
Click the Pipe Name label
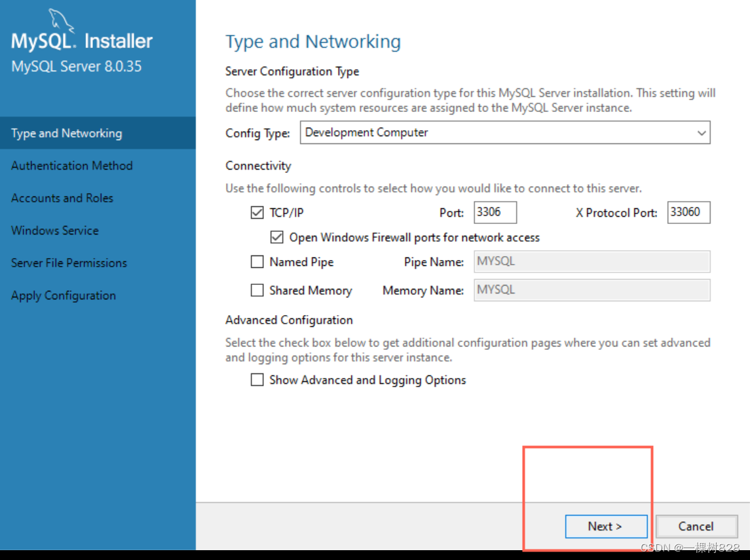point(434,262)
